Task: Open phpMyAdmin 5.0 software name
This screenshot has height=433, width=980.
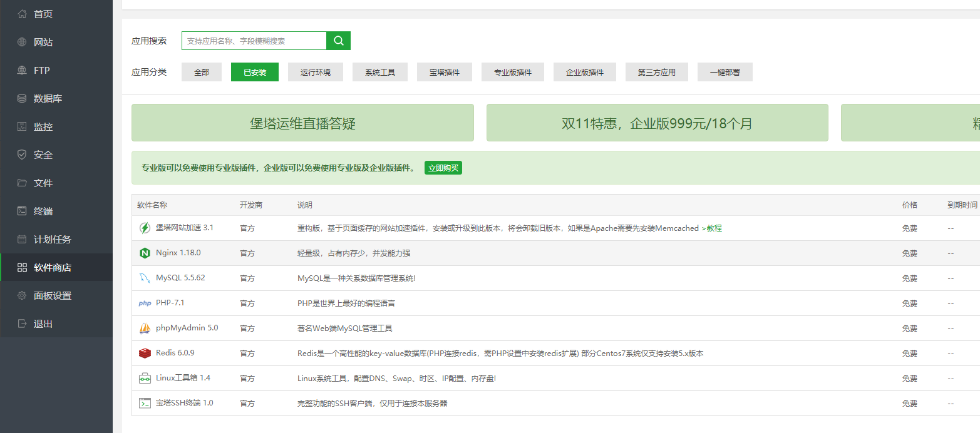Action: pyautogui.click(x=187, y=328)
